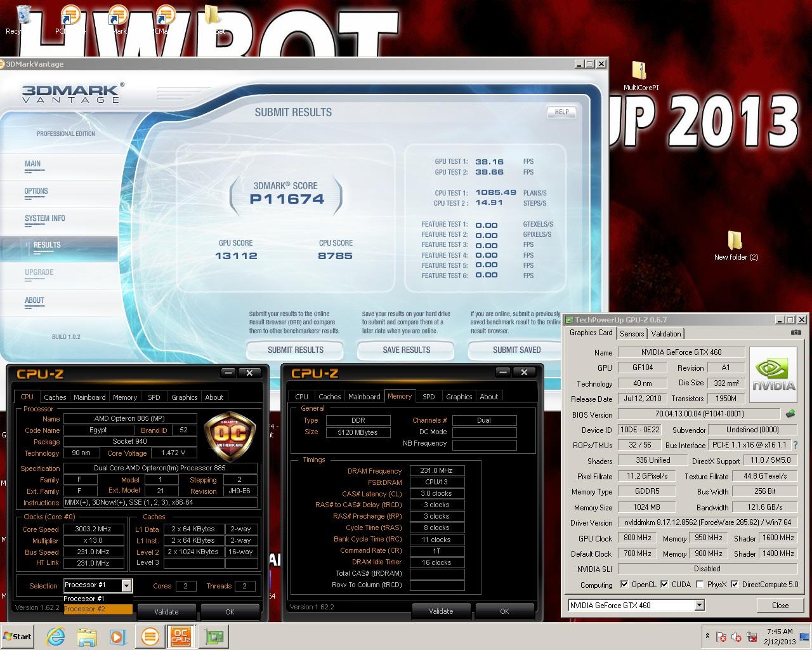
Task: Click the Core Speed value 3003.2 MHz
Action: point(93,529)
